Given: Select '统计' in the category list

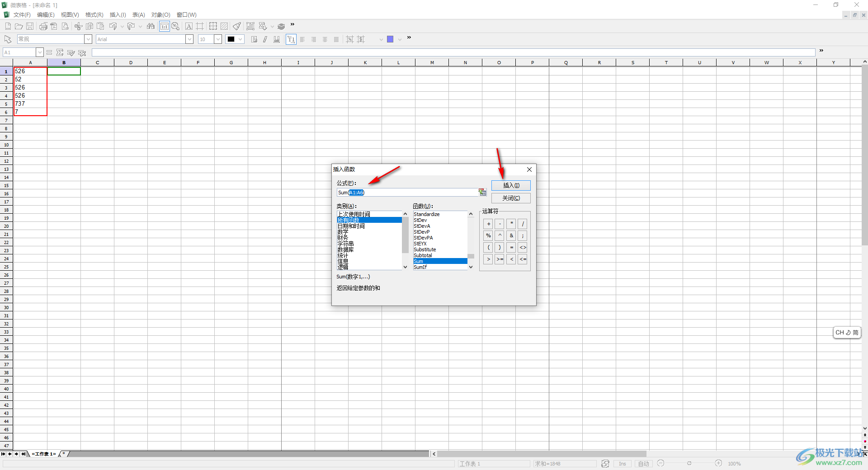Looking at the screenshot, I should click(369, 256).
